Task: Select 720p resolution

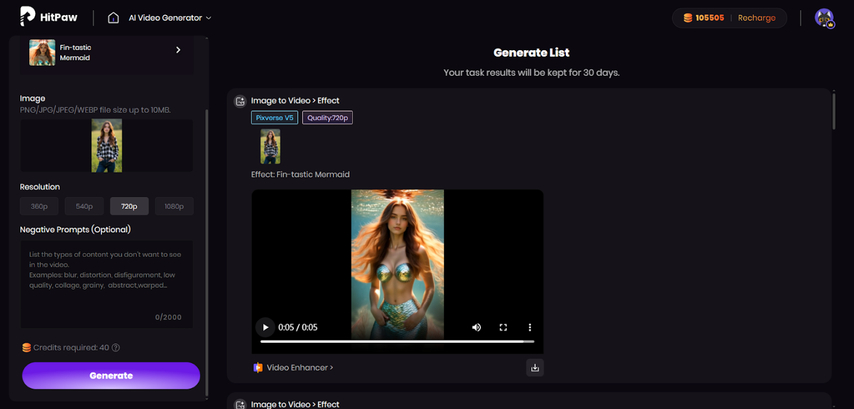Action: click(129, 206)
